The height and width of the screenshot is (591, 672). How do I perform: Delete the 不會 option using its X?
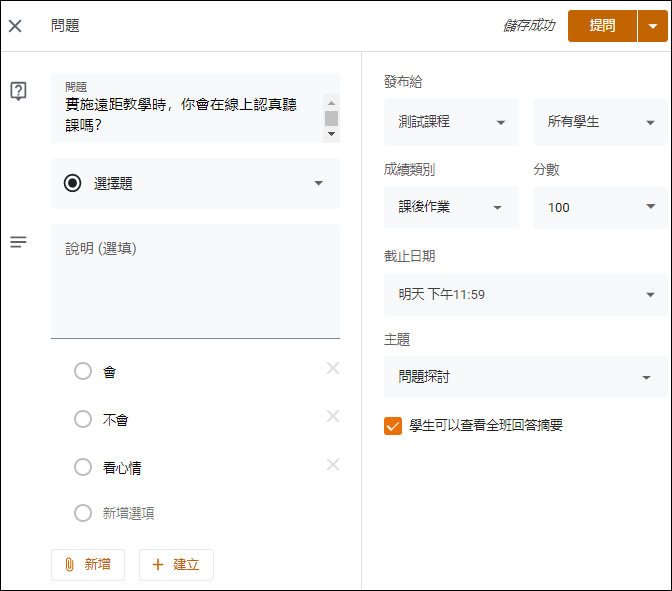(333, 416)
